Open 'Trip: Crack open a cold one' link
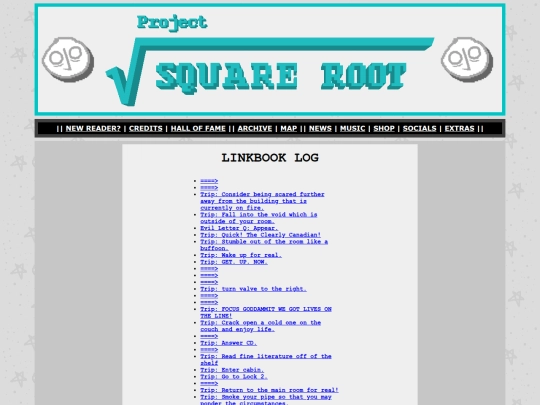Image resolution: width=540 pixels, height=405 pixels. (260, 326)
